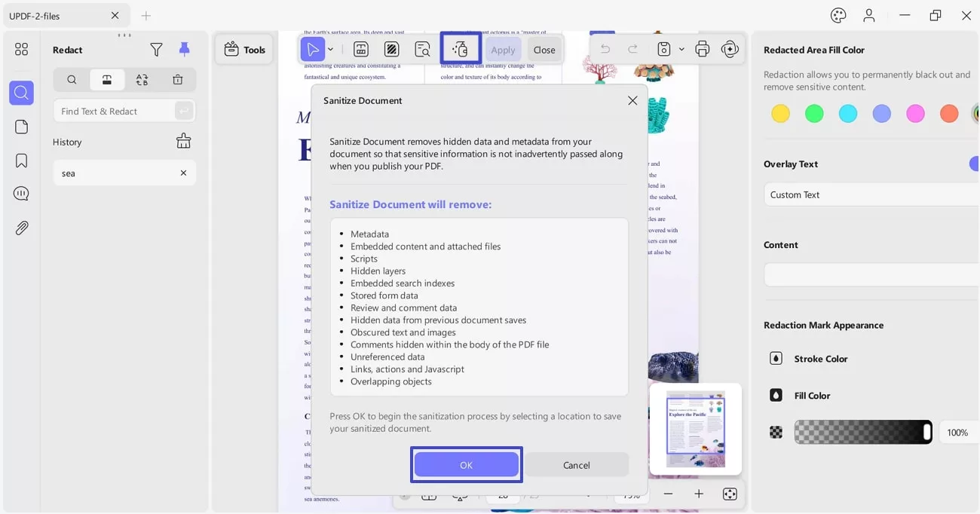The image size is (980, 514).
Task: Open the Bookmarks sidebar panel
Action: point(20,160)
